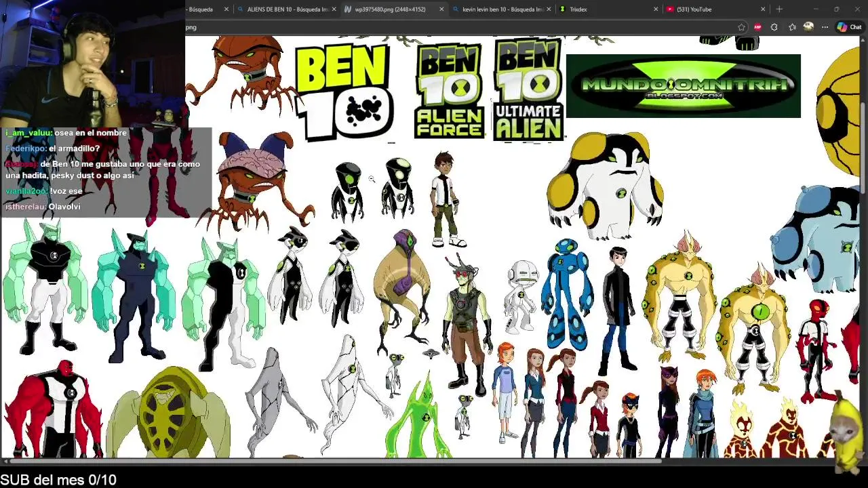Click the "SUB del mes 0/10" counter
Viewport: 868px width, 488px height.
click(x=58, y=480)
